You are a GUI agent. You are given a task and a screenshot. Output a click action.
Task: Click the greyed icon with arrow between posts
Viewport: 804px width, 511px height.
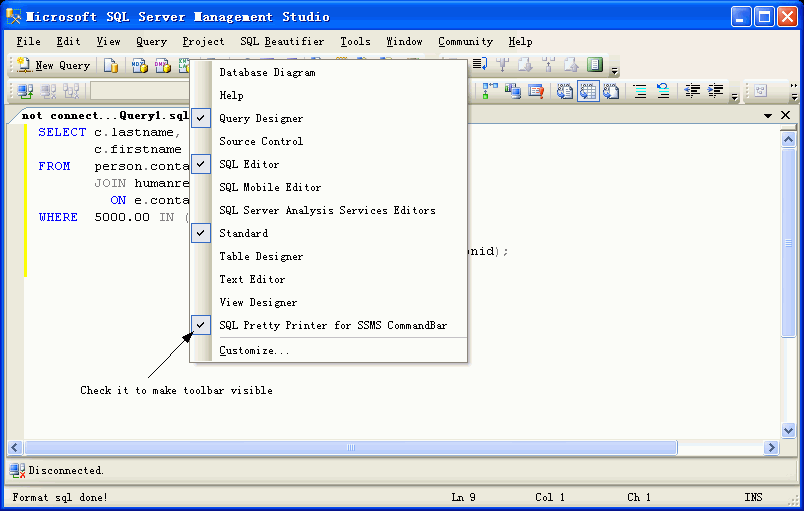point(549,65)
